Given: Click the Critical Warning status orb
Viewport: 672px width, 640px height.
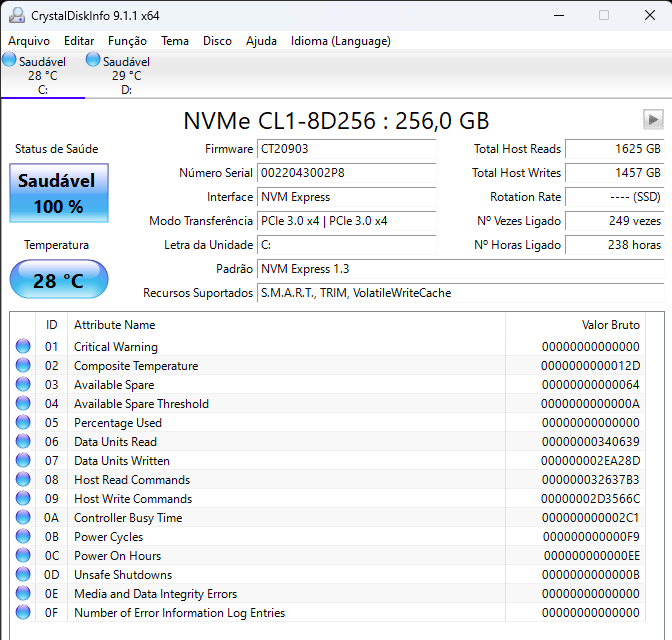Looking at the screenshot, I should point(23,346).
